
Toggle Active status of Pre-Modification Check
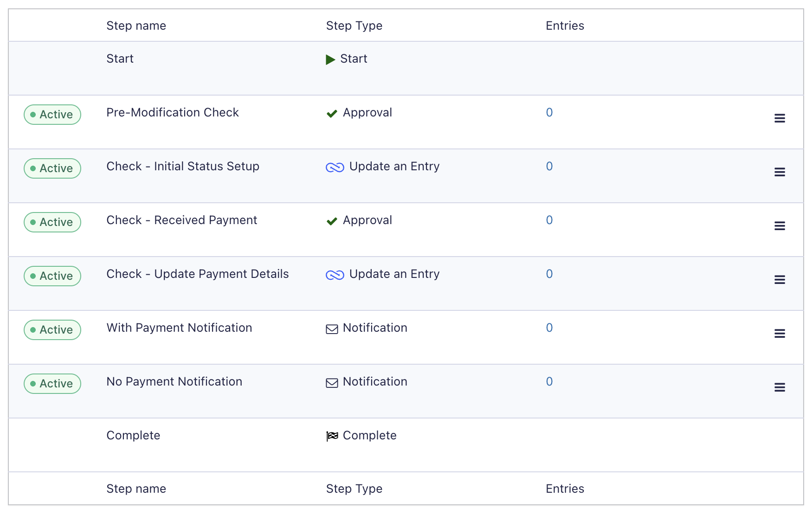point(52,115)
